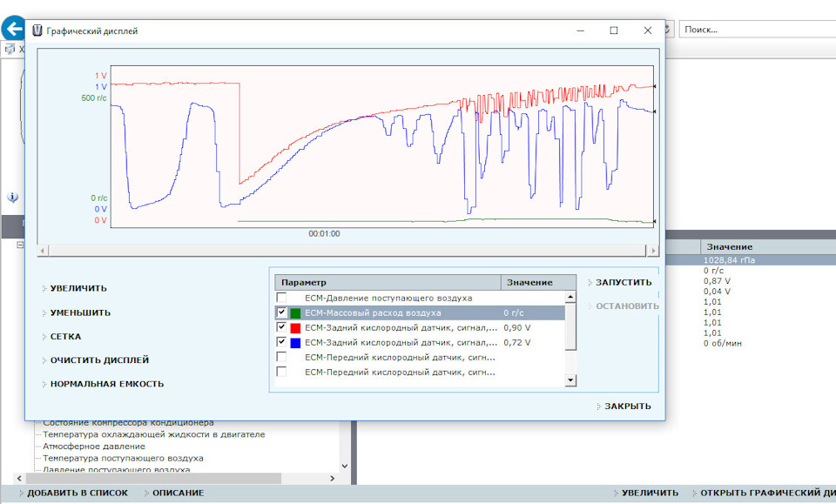Click the Graphic display window title icon
This screenshot has height=504, width=836.
click(37, 30)
